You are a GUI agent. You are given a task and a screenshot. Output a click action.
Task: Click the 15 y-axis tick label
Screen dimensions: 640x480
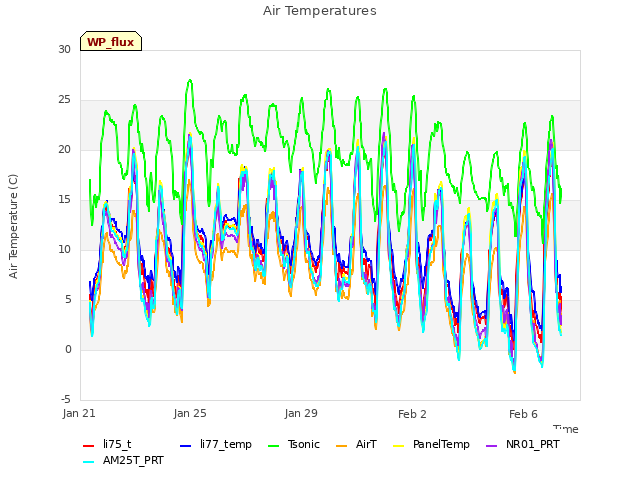[64, 200]
